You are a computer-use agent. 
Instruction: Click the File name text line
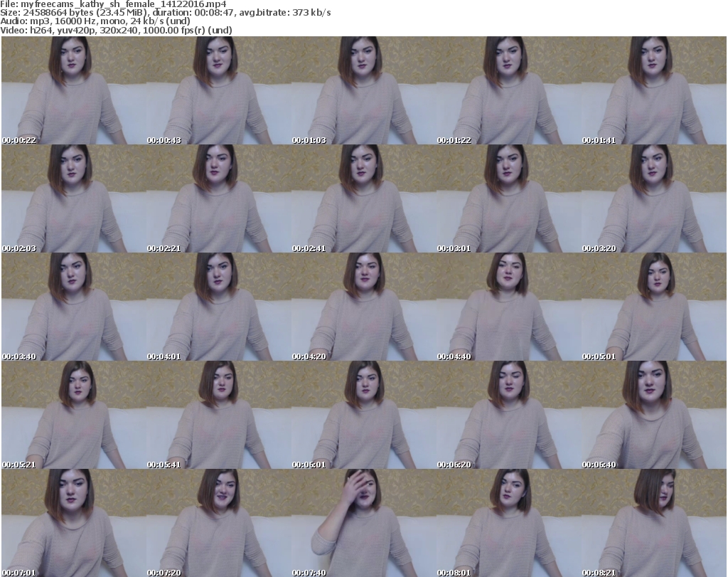click(x=114, y=4)
